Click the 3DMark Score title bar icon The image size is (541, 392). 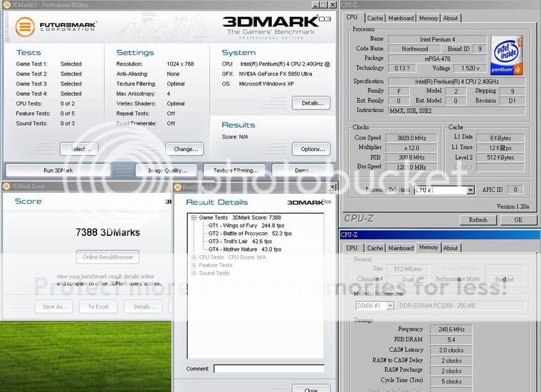(6, 186)
